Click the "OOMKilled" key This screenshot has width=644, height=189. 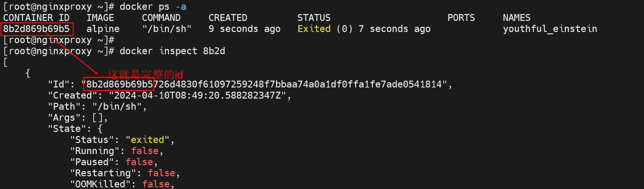[x=100, y=184]
